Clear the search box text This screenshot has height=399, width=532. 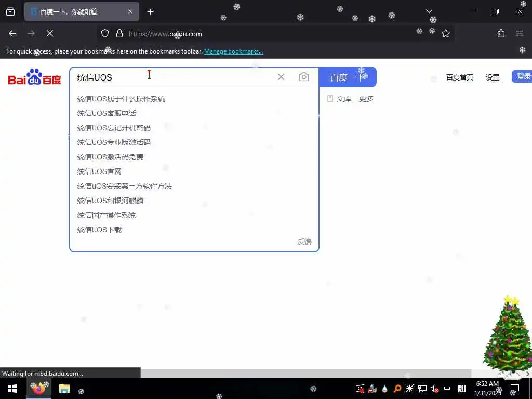tap(281, 77)
